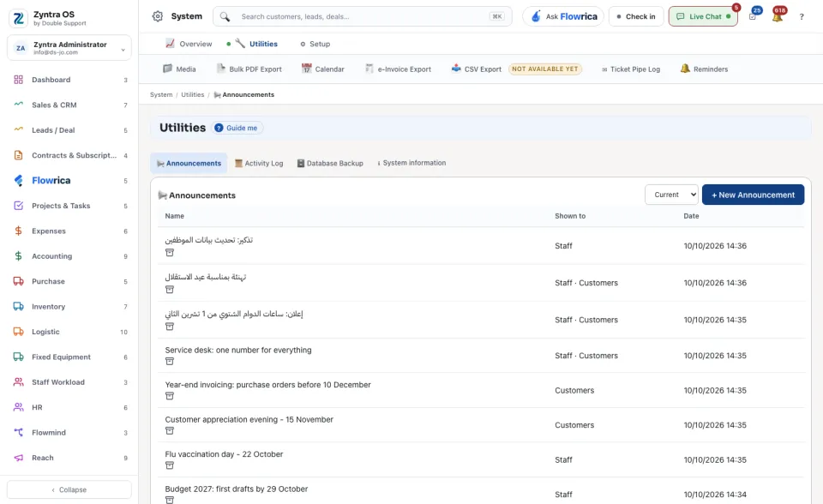Open the Database Backup tab

point(330,163)
